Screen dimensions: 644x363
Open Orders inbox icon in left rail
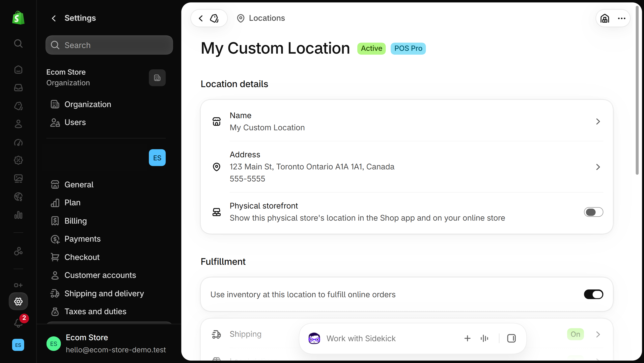pos(18,88)
